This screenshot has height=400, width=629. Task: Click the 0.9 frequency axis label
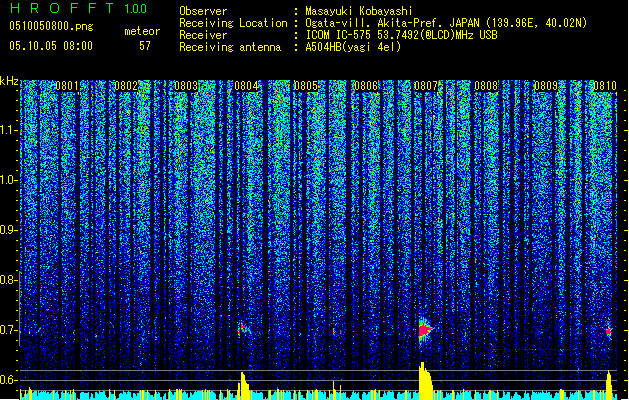(x=8, y=230)
